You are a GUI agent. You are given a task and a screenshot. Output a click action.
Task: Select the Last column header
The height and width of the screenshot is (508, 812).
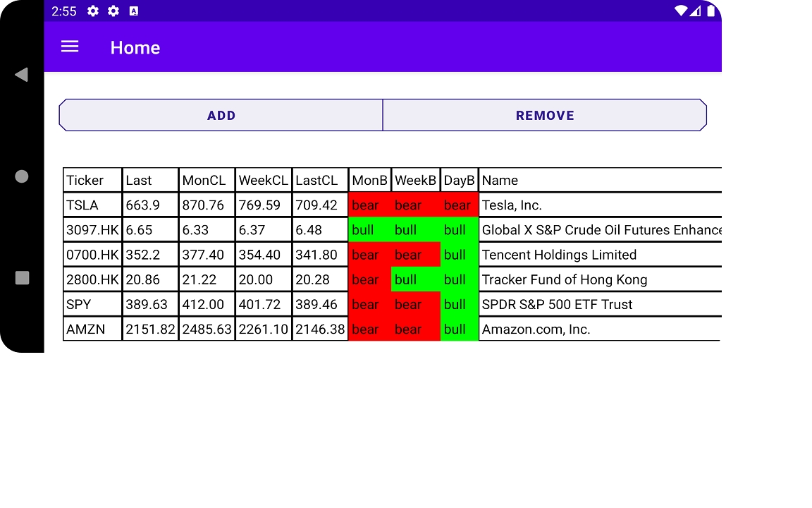(150, 181)
